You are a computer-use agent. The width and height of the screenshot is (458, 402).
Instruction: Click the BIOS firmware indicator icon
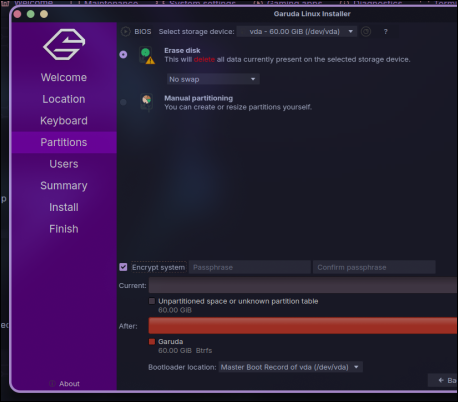coord(126,32)
